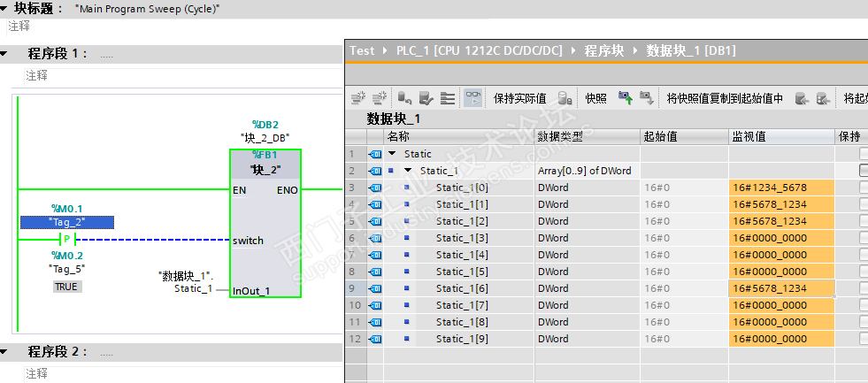Collapse the Static group in data block
The image size is (868, 383).
(x=393, y=154)
